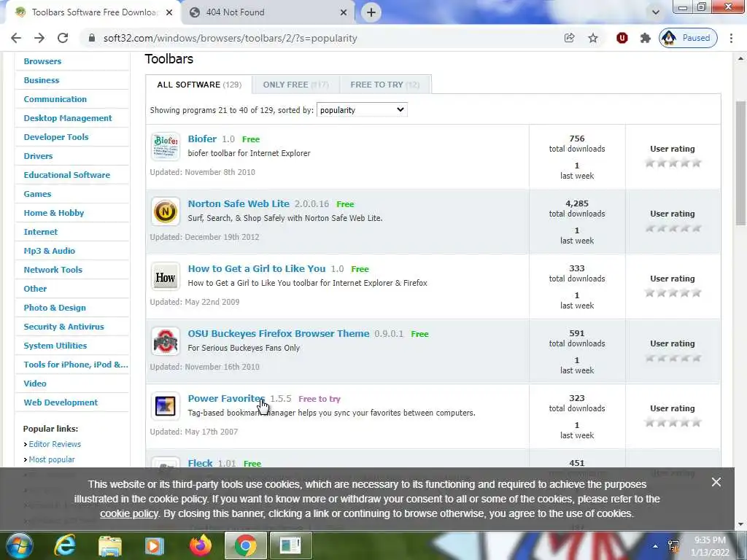Open the Business category
The height and width of the screenshot is (560, 747).
tap(42, 80)
